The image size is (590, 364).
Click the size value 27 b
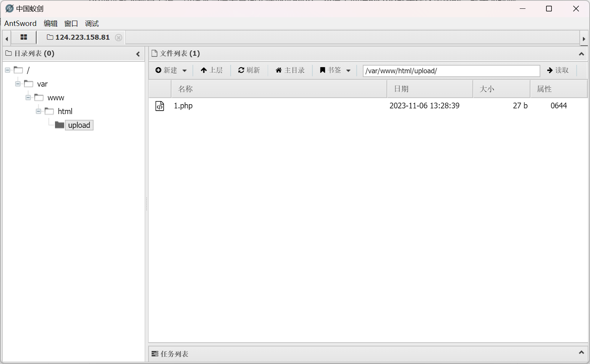pyautogui.click(x=520, y=106)
